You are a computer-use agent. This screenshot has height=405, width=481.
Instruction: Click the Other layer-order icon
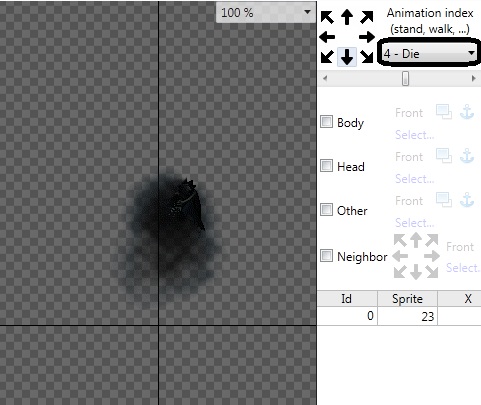(444, 200)
